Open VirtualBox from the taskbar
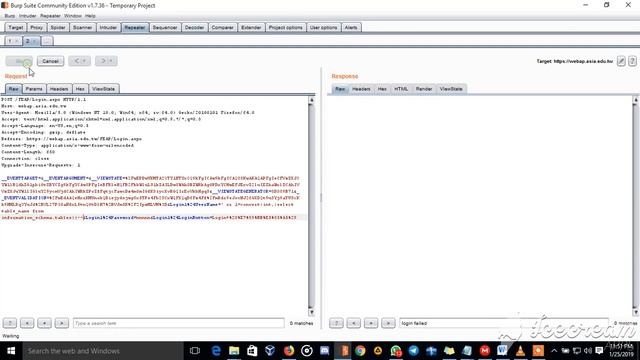This screenshot has height=360, width=640. pos(270,351)
